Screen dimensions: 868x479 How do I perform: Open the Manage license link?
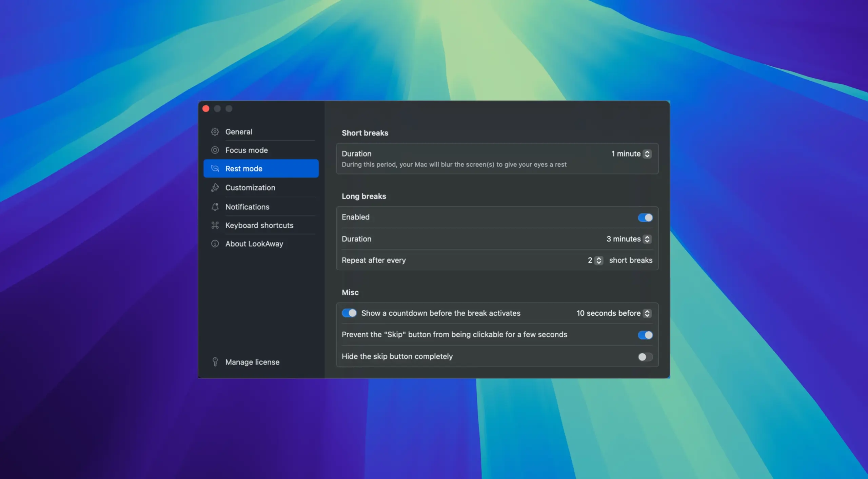(252, 362)
